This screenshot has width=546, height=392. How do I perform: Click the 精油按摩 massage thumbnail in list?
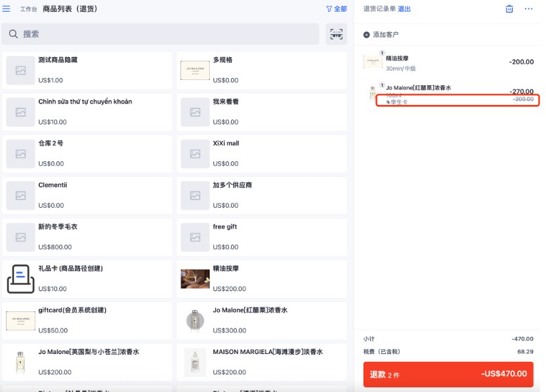(x=195, y=279)
